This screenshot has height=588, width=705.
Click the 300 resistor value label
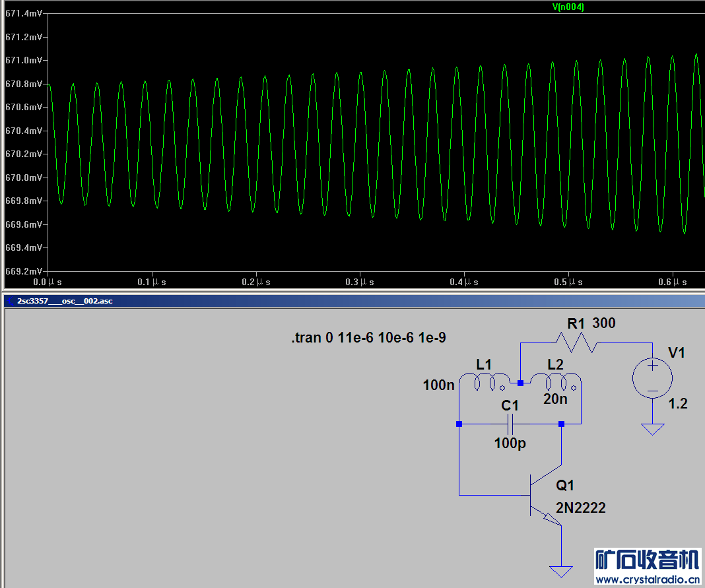pyautogui.click(x=604, y=323)
